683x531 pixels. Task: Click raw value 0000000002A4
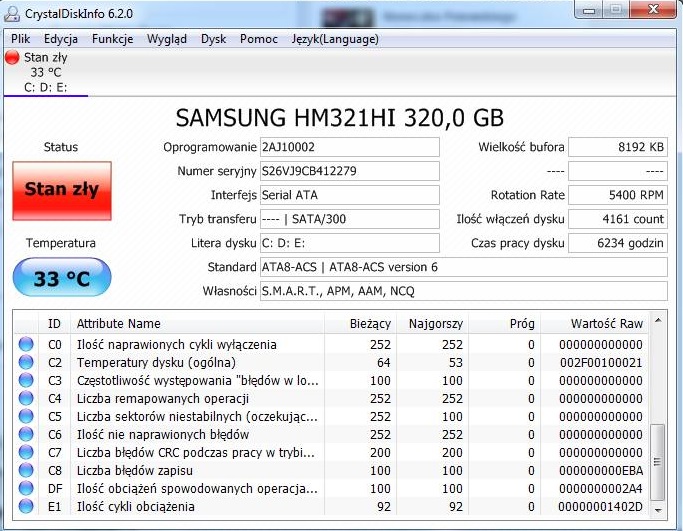(601, 488)
